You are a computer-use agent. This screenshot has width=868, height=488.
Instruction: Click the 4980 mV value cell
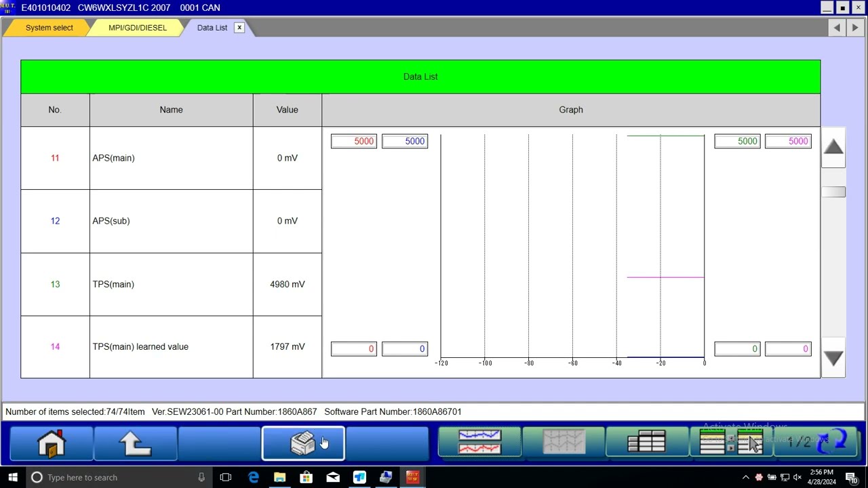[288, 284]
